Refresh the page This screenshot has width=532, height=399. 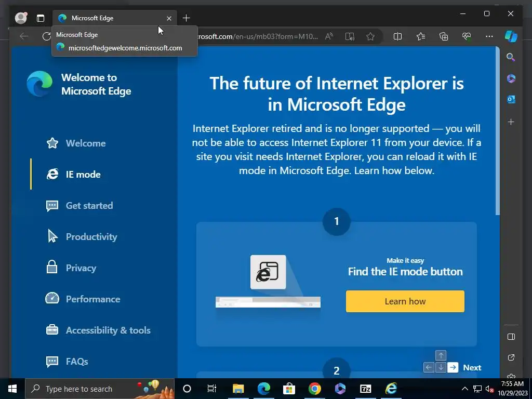[46, 36]
